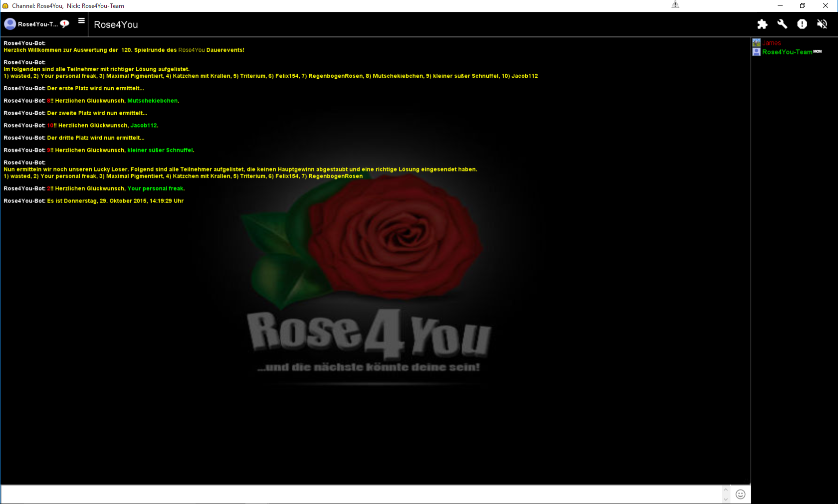Click the green Jacob112 nickname
838x504 pixels.
pyautogui.click(x=144, y=126)
